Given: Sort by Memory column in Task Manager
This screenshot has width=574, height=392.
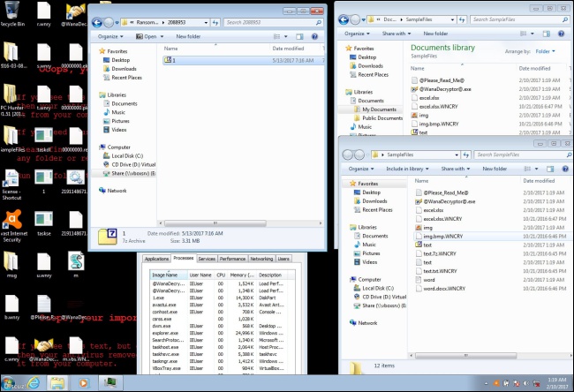Looking at the screenshot, I should pyautogui.click(x=242, y=275).
